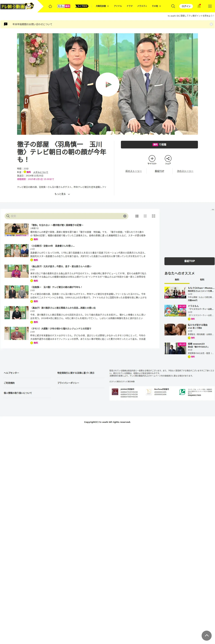Viewport: 215px width, 644px height.
Task: Switch to compact list view
Action: pos(145,216)
